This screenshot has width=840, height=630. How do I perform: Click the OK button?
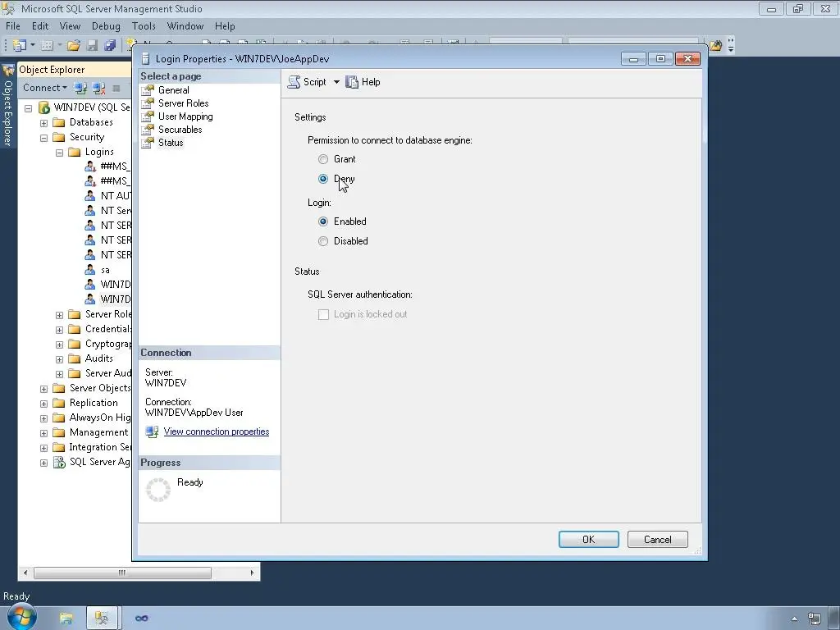pos(588,539)
